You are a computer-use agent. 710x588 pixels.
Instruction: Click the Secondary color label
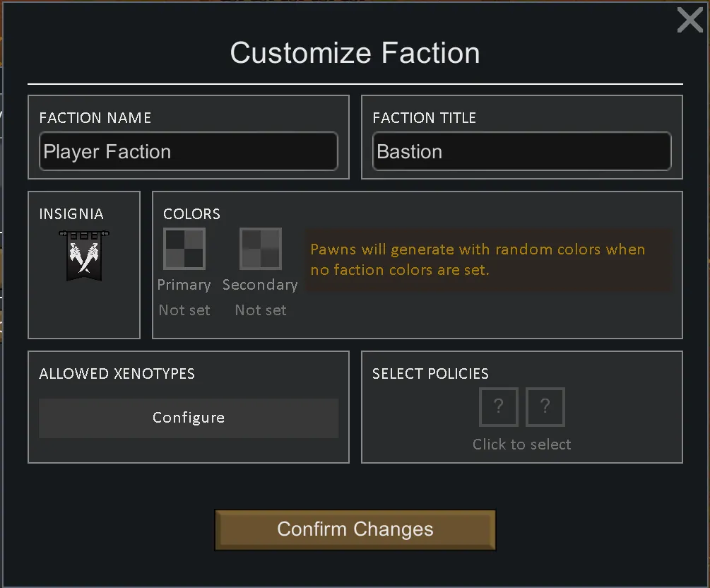point(260,285)
